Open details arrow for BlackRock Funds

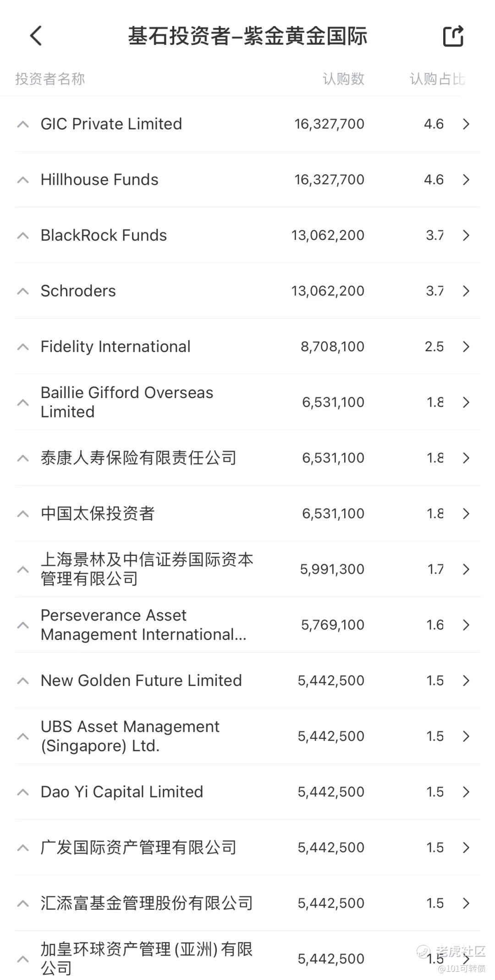tap(466, 235)
